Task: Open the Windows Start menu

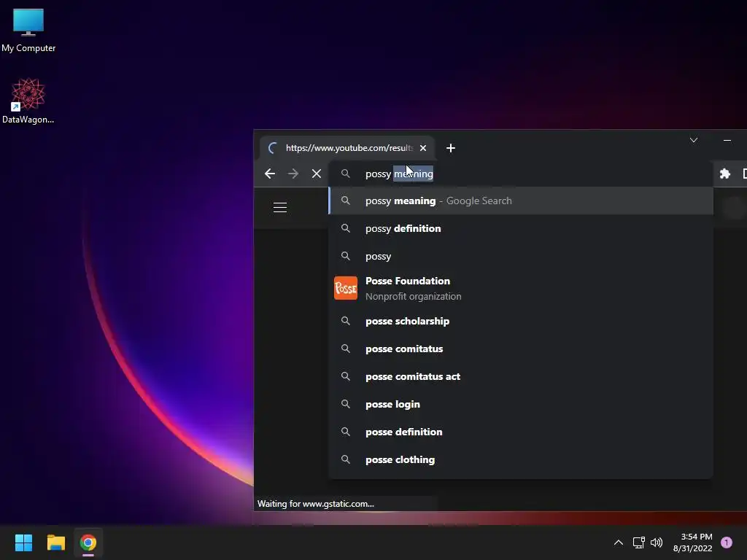Action: pos(23,542)
